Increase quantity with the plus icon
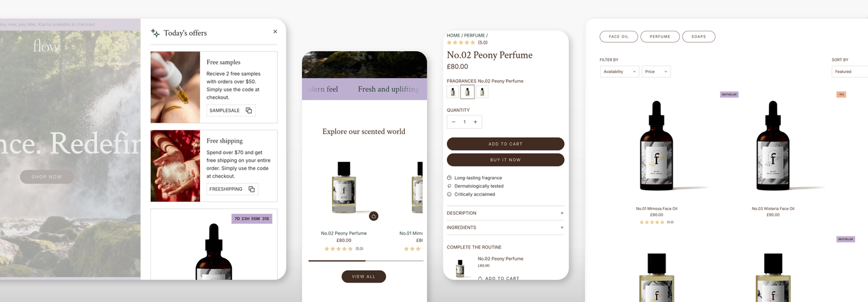The width and height of the screenshot is (868, 302). (x=475, y=122)
